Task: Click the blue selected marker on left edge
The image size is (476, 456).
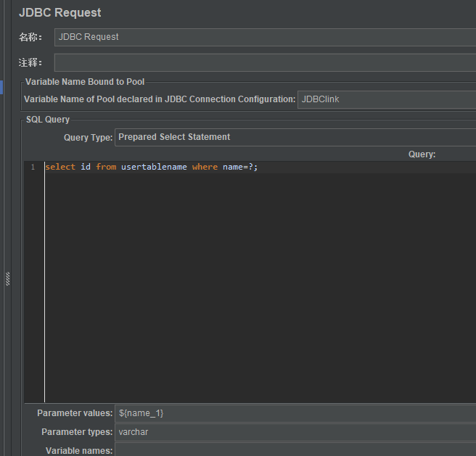Action: click(1, 87)
